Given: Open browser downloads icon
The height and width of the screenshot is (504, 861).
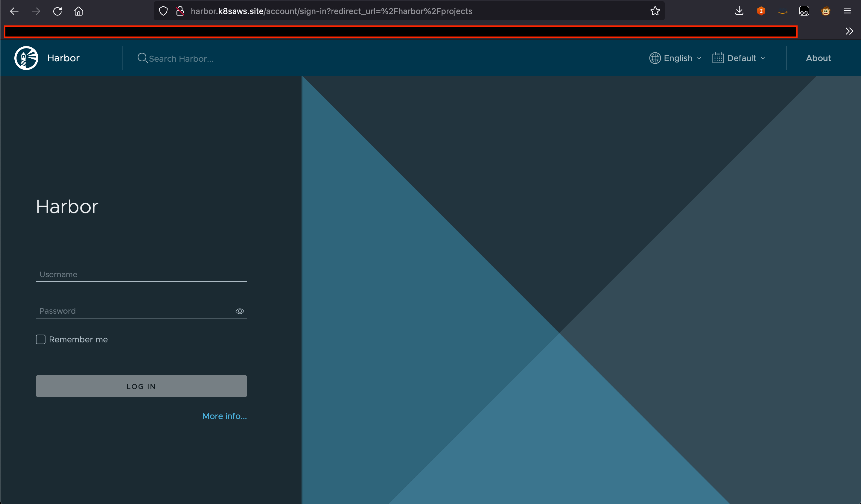Looking at the screenshot, I should [x=739, y=11].
